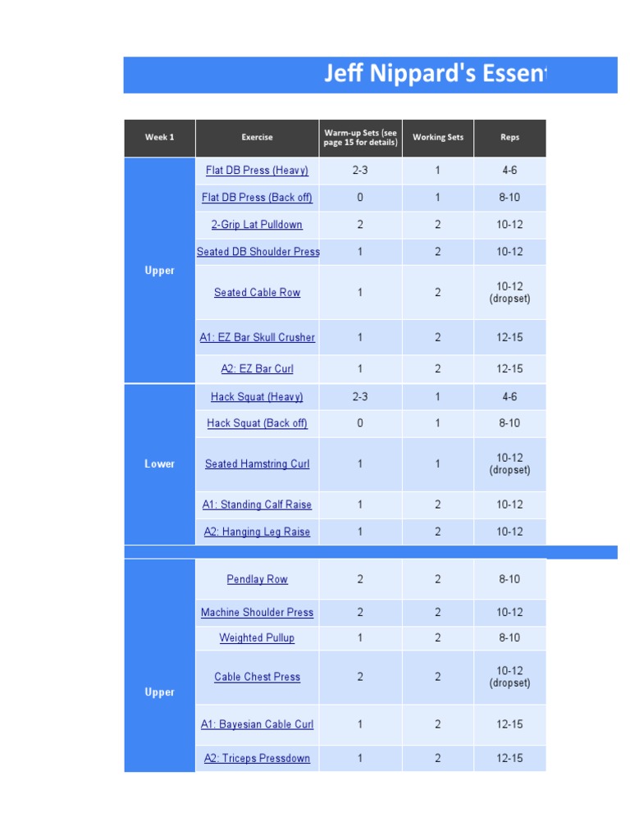Follow the Hack Squat (Heavy) link

(257, 397)
